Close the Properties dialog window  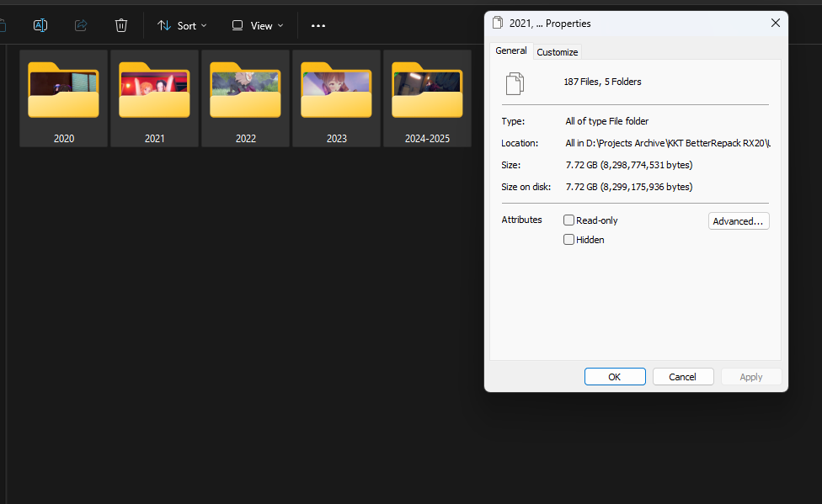tap(775, 23)
